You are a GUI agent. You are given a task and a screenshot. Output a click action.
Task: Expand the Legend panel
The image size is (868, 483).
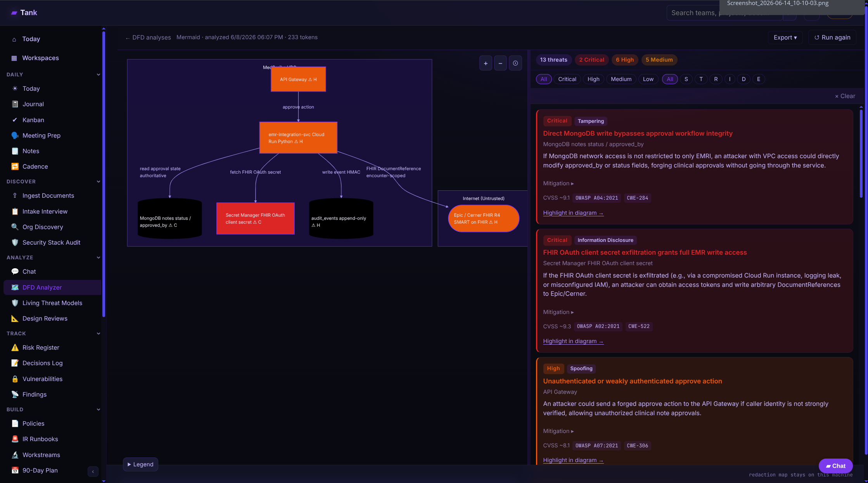pyautogui.click(x=140, y=464)
